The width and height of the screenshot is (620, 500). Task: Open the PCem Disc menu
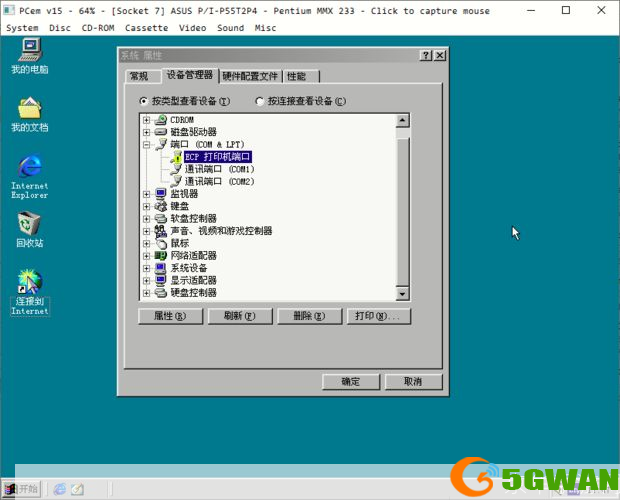[x=60, y=28]
